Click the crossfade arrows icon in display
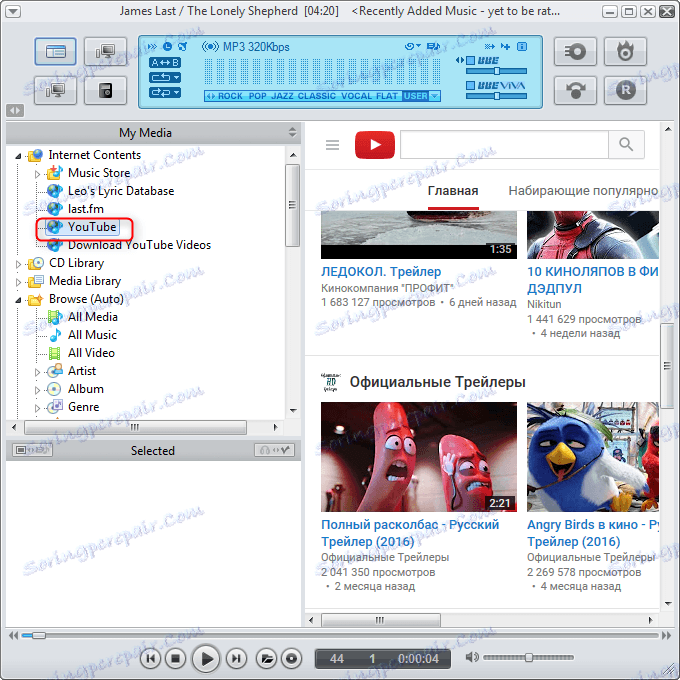This screenshot has width=680, height=680. [152, 46]
